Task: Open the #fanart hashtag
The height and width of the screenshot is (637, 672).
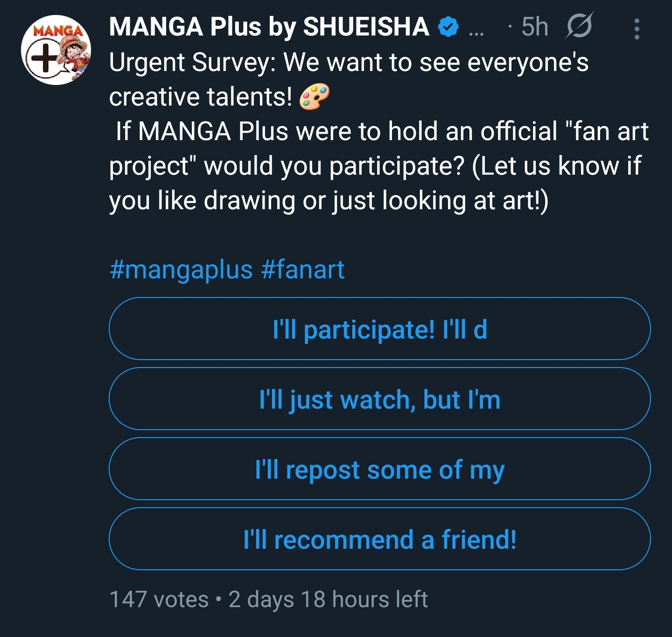Action: (x=303, y=269)
